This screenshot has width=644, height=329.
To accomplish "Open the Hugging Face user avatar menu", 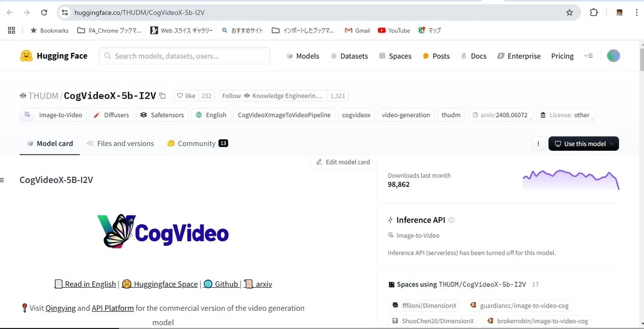I will click(613, 56).
